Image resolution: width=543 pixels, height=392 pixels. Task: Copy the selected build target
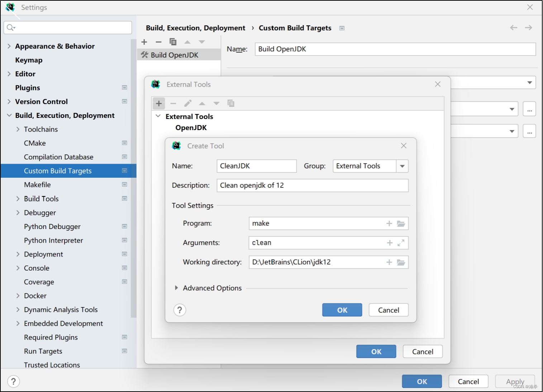[173, 42]
